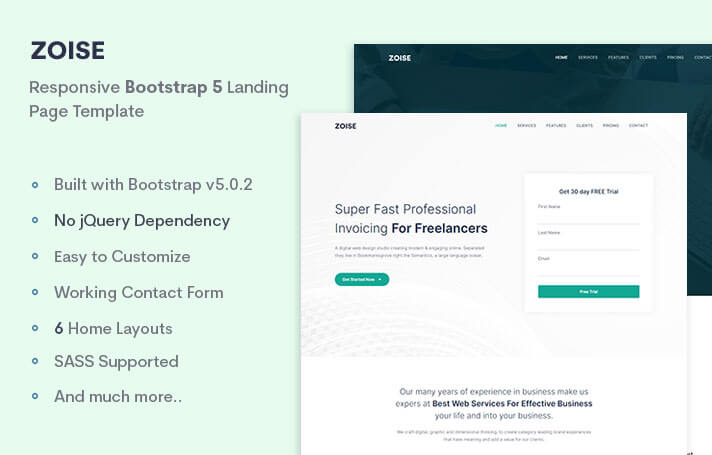This screenshot has width=712, height=455.
Task: Click the green Get Started Now button
Action: point(362,279)
